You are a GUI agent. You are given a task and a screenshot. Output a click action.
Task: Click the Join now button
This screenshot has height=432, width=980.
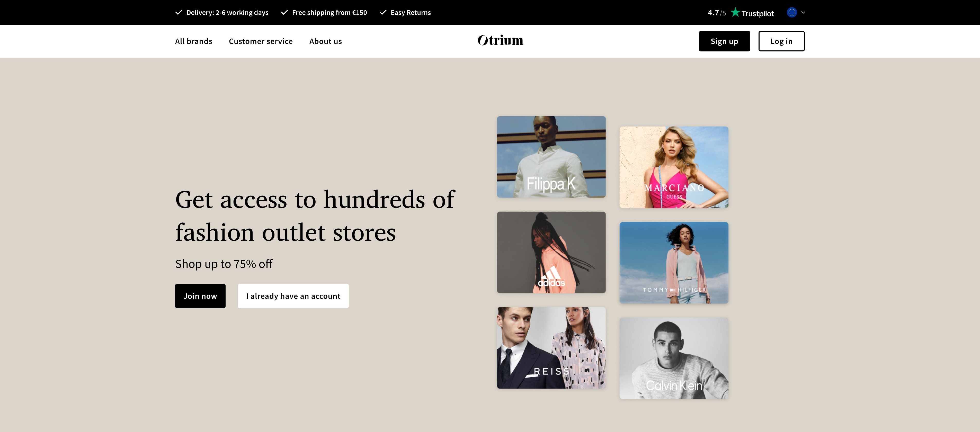pos(200,296)
